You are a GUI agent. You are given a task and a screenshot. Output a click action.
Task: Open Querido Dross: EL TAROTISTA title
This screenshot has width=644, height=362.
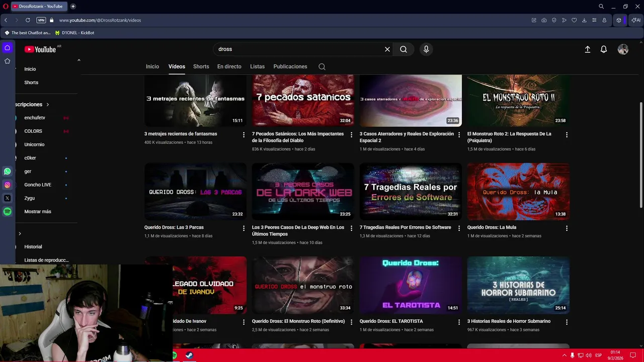pyautogui.click(x=391, y=321)
